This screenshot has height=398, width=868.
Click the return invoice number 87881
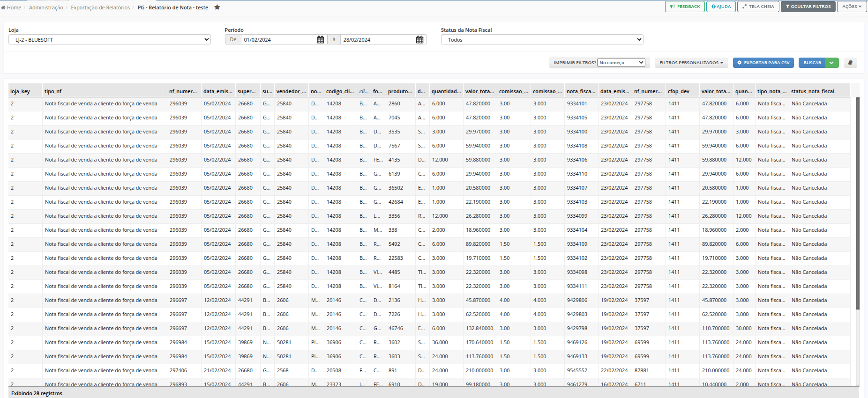642,370
